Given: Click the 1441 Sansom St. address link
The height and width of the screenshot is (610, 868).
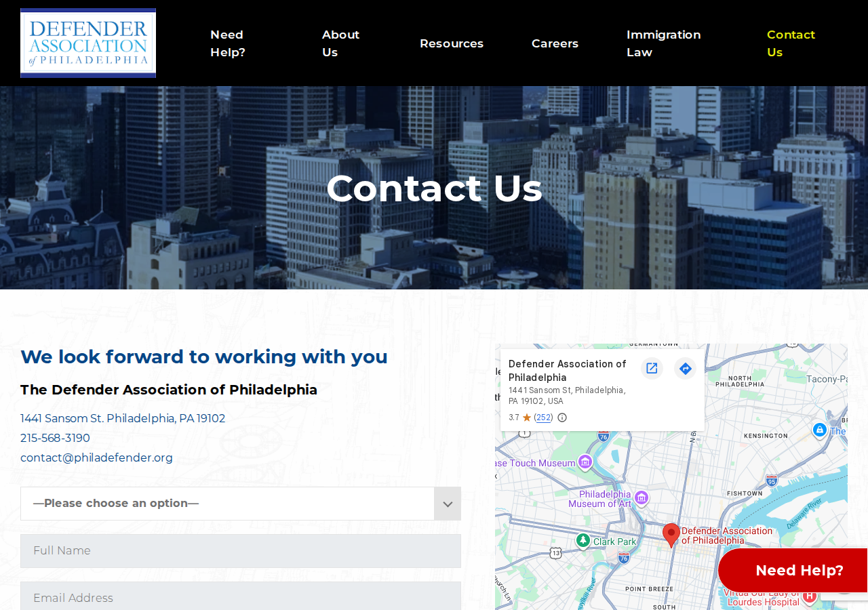Looking at the screenshot, I should pyautogui.click(x=123, y=418).
